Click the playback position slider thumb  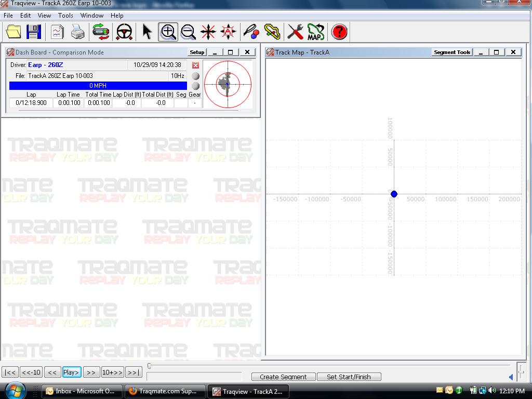(149, 366)
